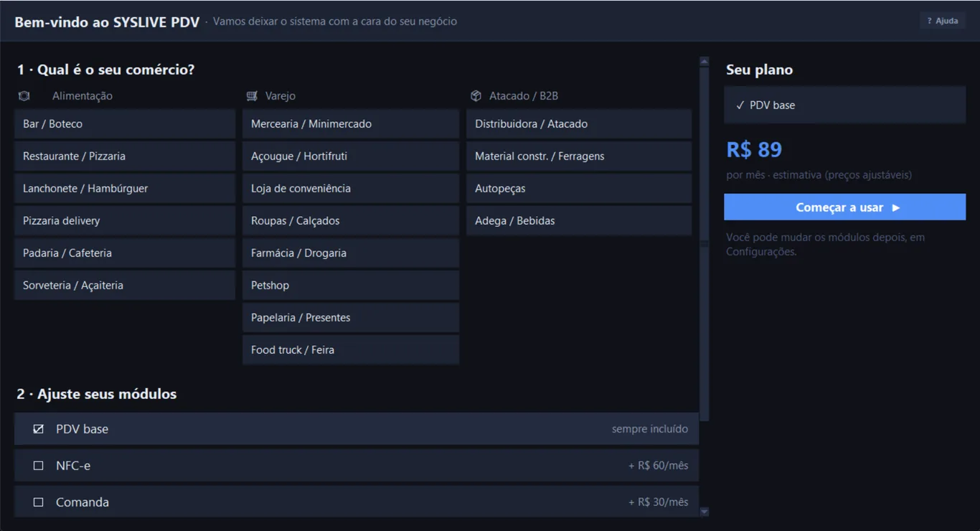The image size is (980, 531).
Task: Click the vertical scrollbar thumb
Action: point(704,244)
